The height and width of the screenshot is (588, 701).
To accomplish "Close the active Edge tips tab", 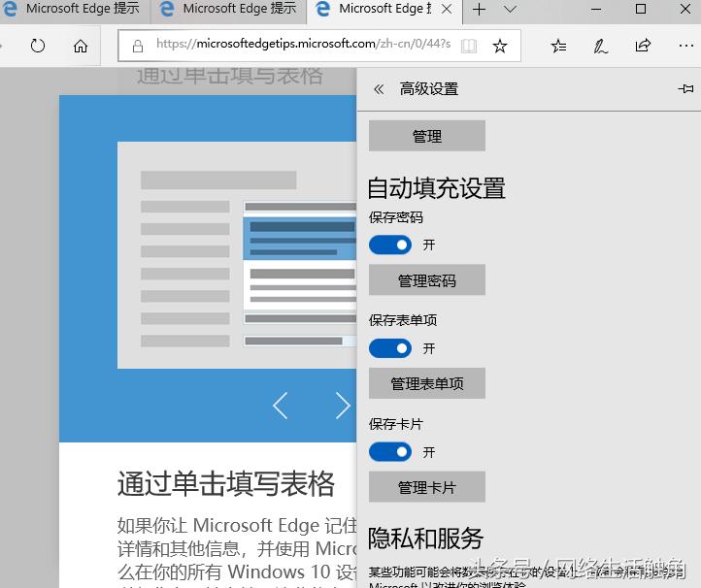I will pos(447,9).
